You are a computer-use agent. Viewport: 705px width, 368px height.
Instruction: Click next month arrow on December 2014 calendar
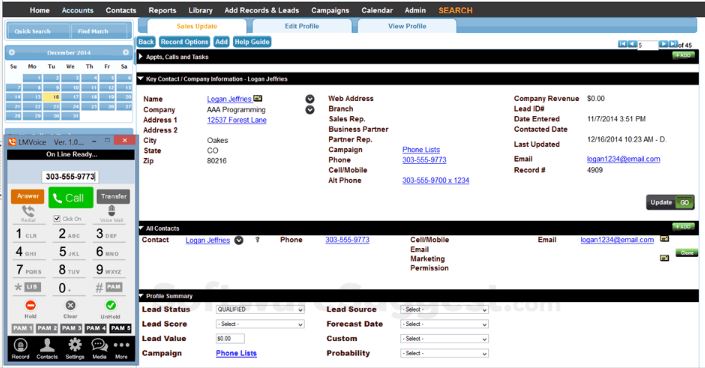(x=126, y=53)
